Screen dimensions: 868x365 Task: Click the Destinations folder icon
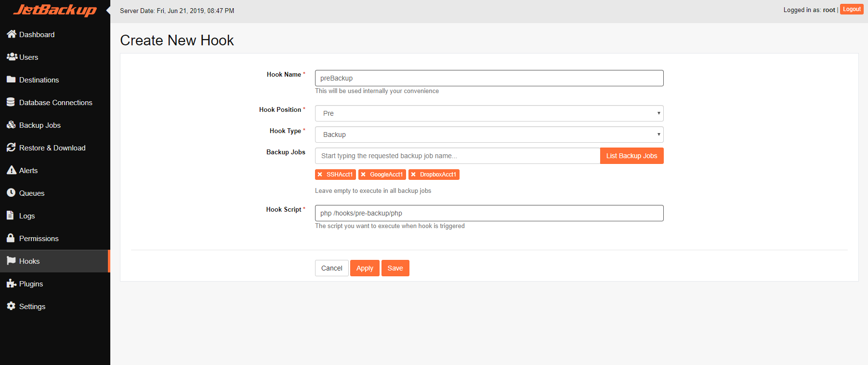coord(11,80)
